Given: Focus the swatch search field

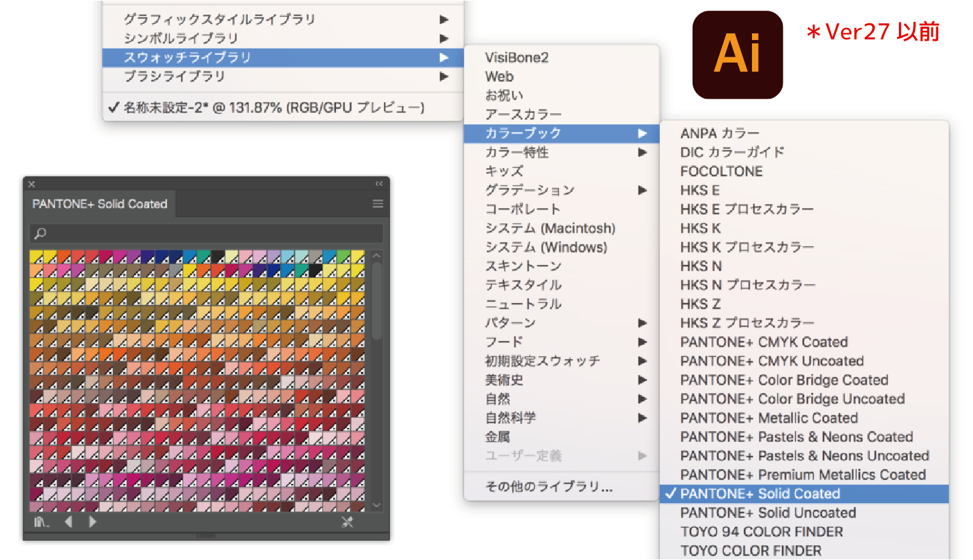Looking at the screenshot, I should click(x=206, y=233).
